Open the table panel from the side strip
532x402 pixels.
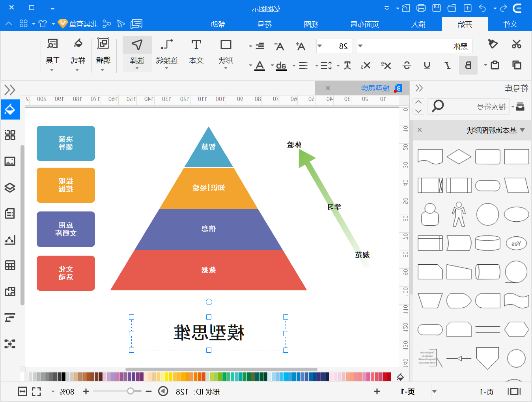click(x=10, y=266)
